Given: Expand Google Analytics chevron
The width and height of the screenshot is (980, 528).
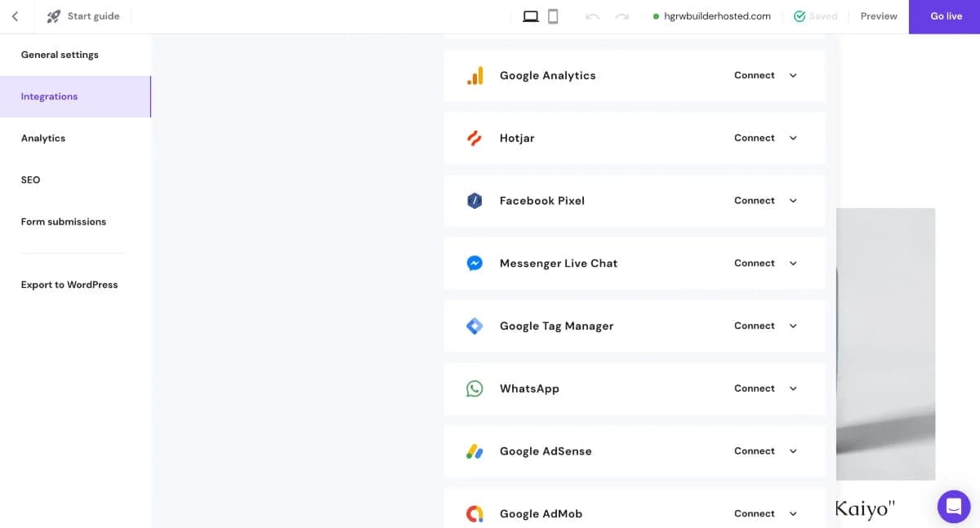Looking at the screenshot, I should coord(793,75).
